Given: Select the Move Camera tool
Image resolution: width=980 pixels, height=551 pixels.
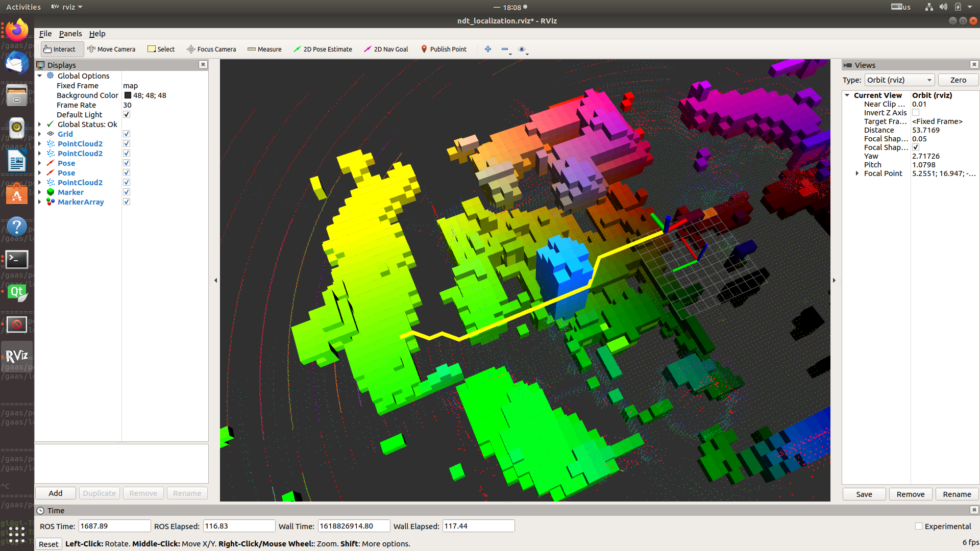Looking at the screenshot, I should (111, 48).
